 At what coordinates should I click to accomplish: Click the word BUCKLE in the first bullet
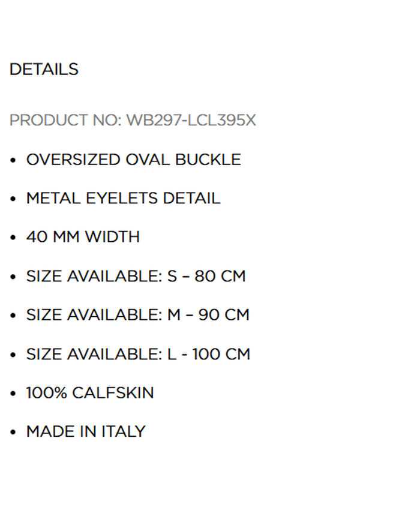208,160
